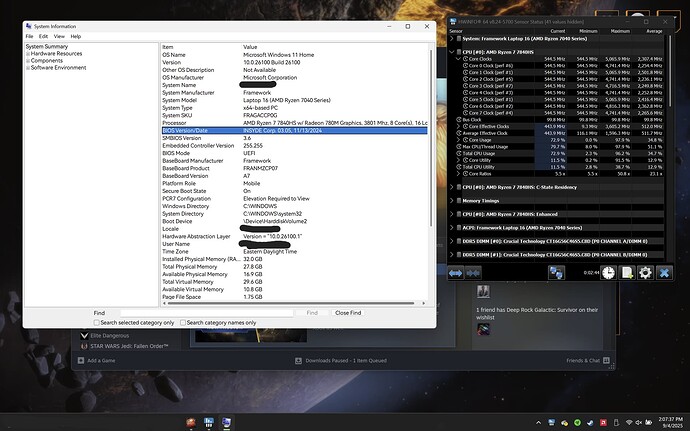Click the Close Find button
Viewport: 690px width, 431px height.
(x=348, y=313)
